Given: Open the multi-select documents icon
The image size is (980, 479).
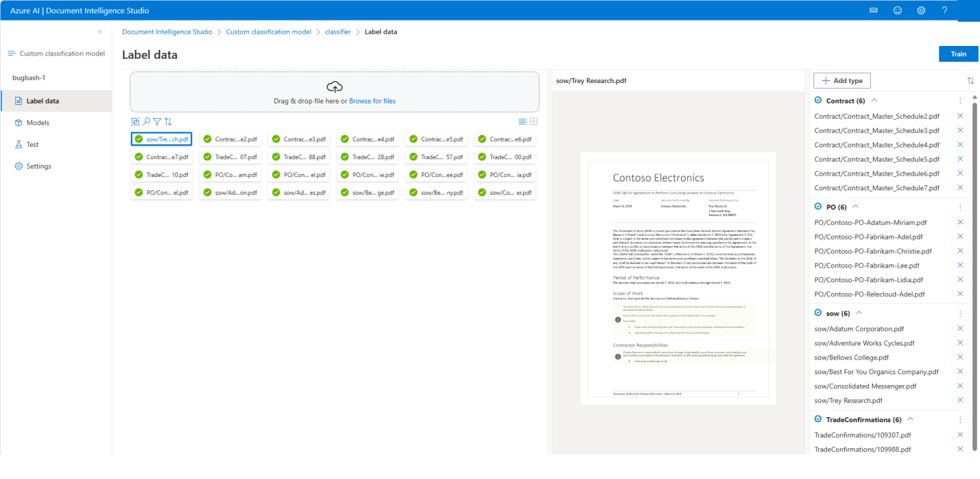Looking at the screenshot, I should [x=135, y=121].
